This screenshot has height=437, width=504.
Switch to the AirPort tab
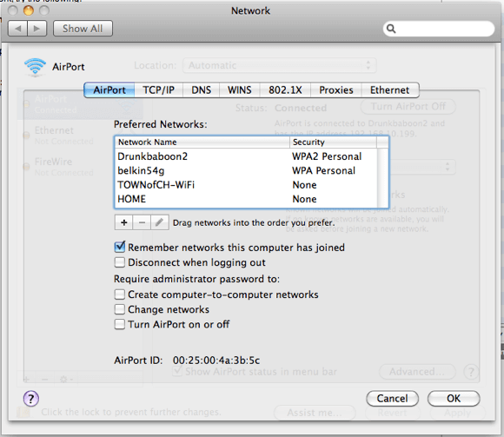click(x=109, y=90)
